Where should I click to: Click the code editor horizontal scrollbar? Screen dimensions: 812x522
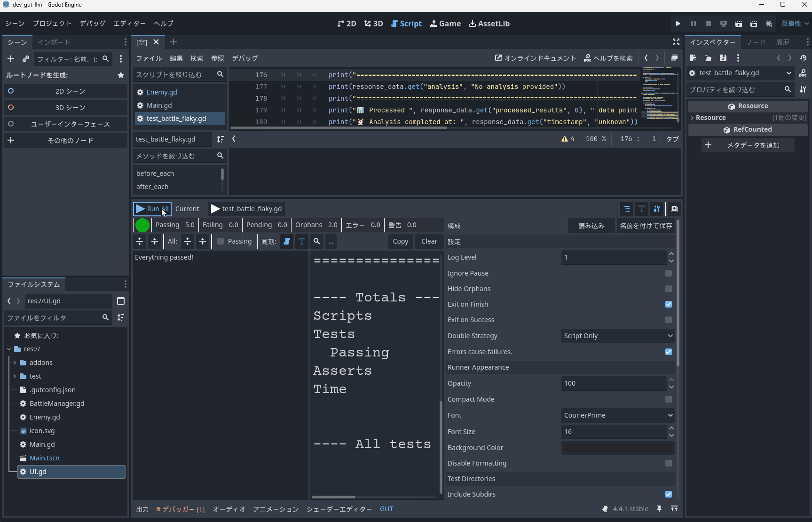339,128
